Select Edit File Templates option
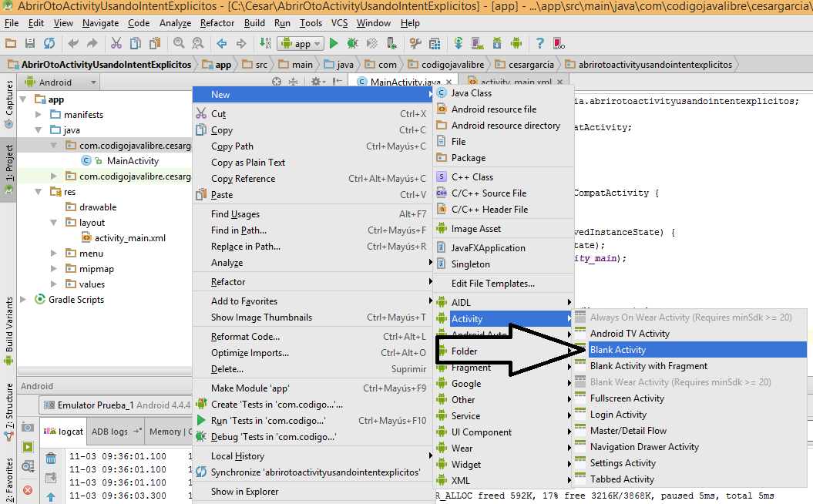 (504, 284)
